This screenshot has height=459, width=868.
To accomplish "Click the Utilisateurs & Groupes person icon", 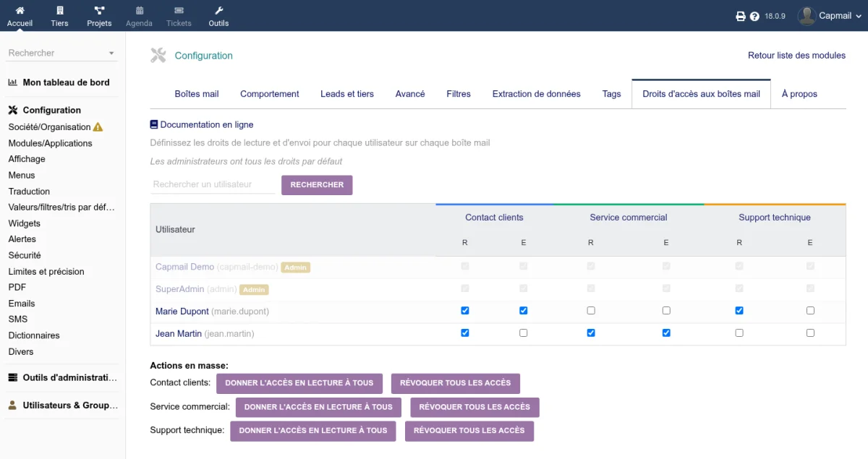I will point(12,406).
